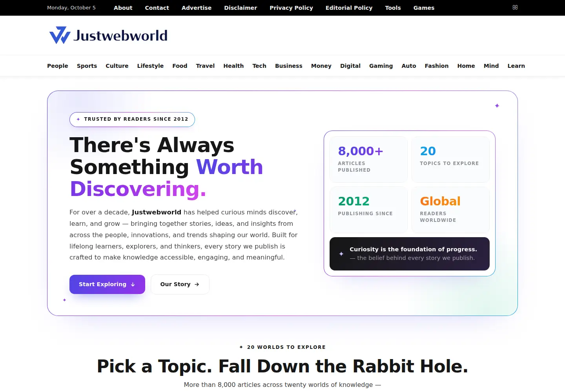Click the Start Exploring button
This screenshot has height=392, width=565.
pyautogui.click(x=107, y=284)
